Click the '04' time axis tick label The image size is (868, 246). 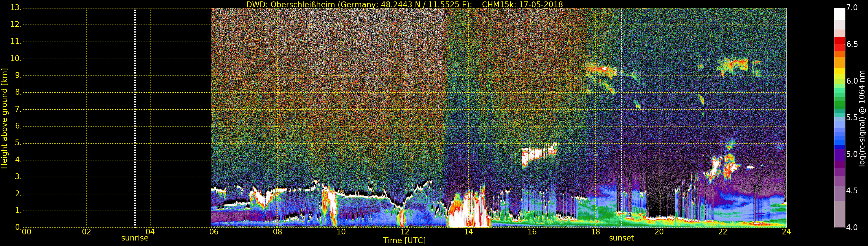point(150,232)
